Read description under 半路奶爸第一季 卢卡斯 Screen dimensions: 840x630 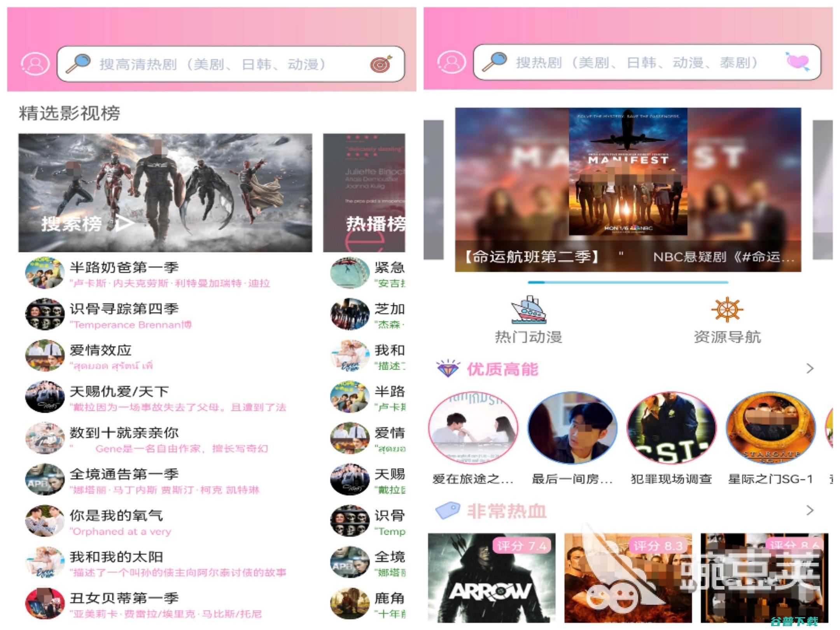170,283
